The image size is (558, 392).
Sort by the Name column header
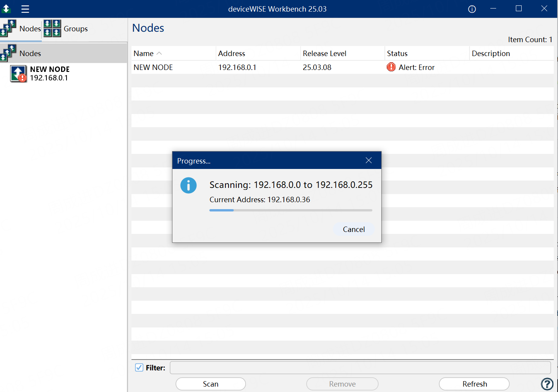(x=144, y=54)
